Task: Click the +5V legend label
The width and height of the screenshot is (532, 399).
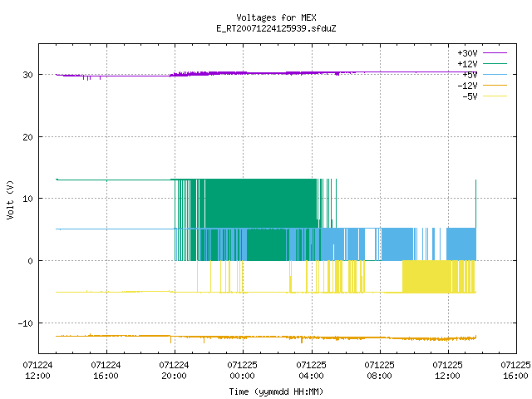Action: [470, 75]
